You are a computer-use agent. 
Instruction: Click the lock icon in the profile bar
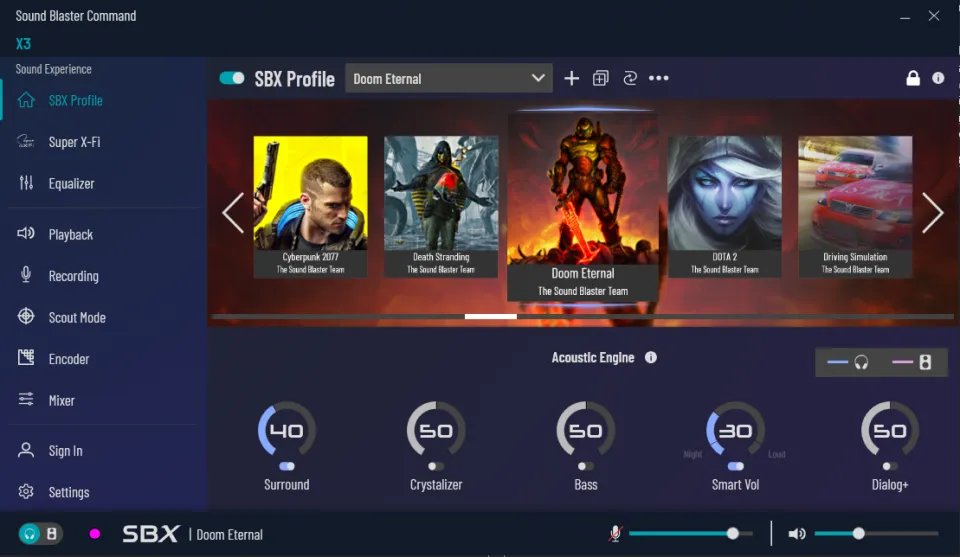tap(913, 78)
